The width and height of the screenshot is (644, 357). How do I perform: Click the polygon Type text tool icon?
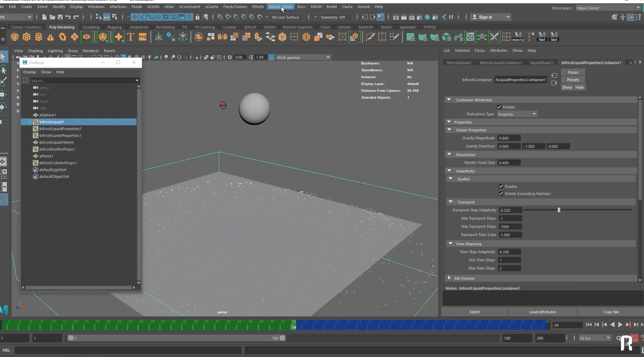131,37
